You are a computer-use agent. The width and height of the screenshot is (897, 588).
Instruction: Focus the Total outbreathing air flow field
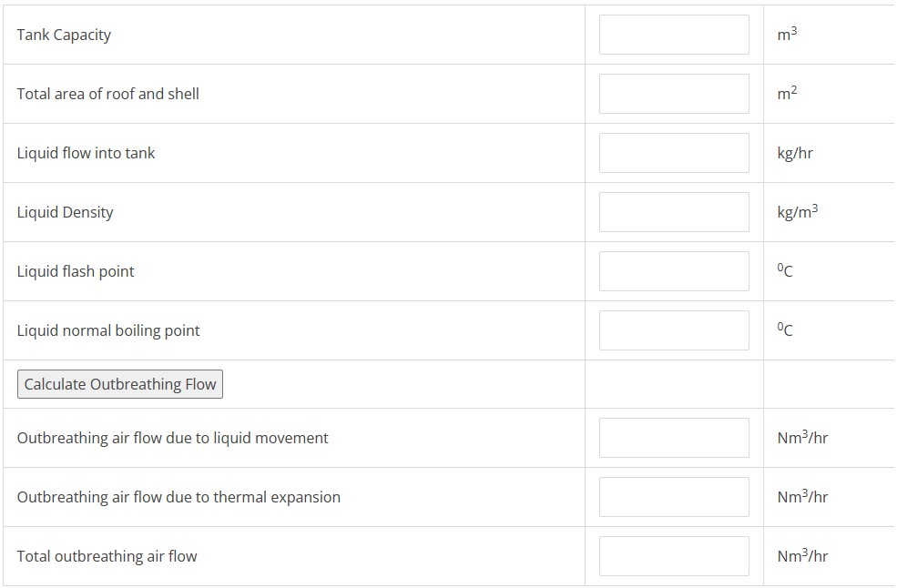(674, 556)
